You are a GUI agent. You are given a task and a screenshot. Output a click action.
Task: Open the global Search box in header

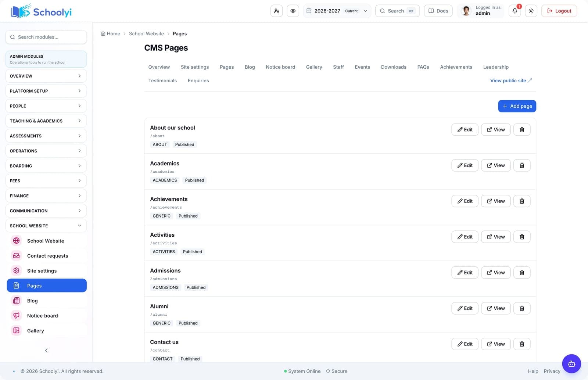(x=398, y=11)
